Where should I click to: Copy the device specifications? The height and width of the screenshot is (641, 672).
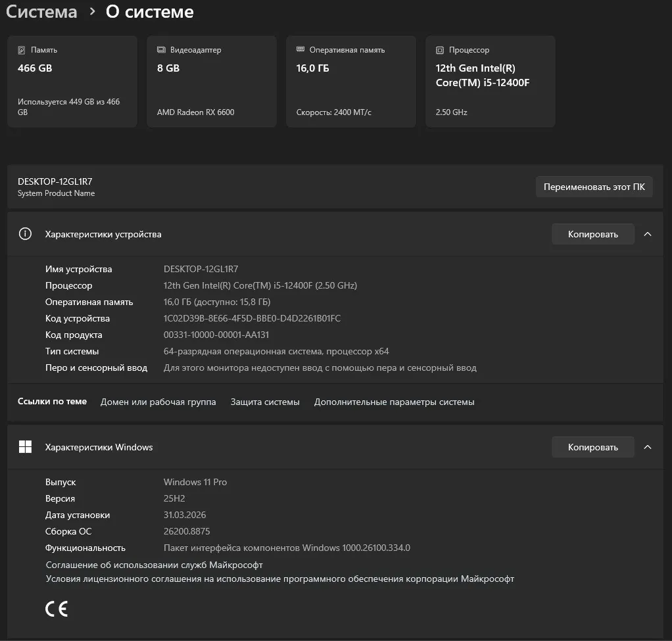click(x=592, y=234)
